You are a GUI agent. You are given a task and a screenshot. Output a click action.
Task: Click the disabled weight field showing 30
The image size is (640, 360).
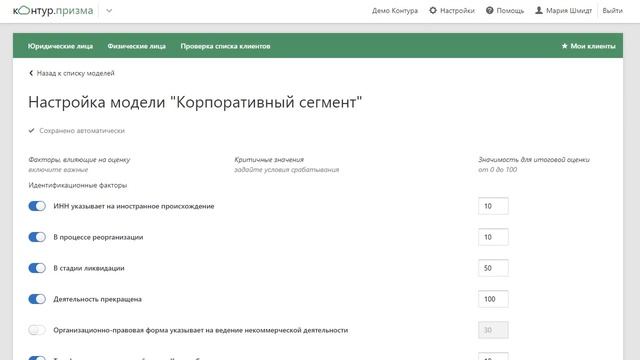tap(493, 330)
